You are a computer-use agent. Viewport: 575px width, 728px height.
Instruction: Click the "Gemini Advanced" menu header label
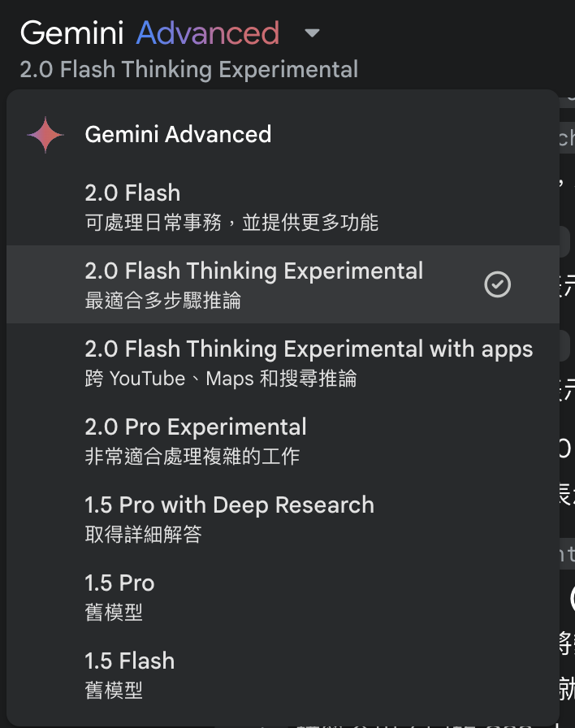178,135
